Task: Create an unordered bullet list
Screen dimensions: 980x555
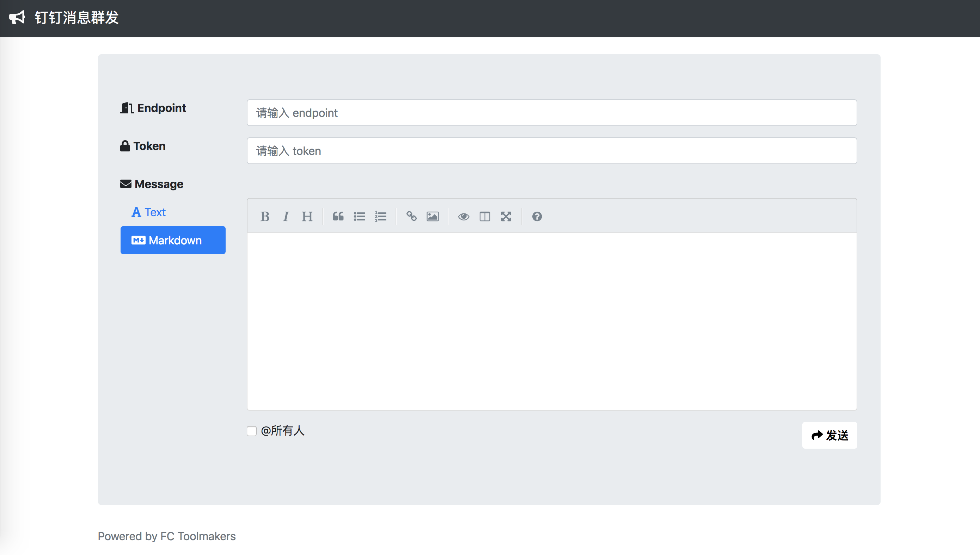Action: click(x=359, y=217)
